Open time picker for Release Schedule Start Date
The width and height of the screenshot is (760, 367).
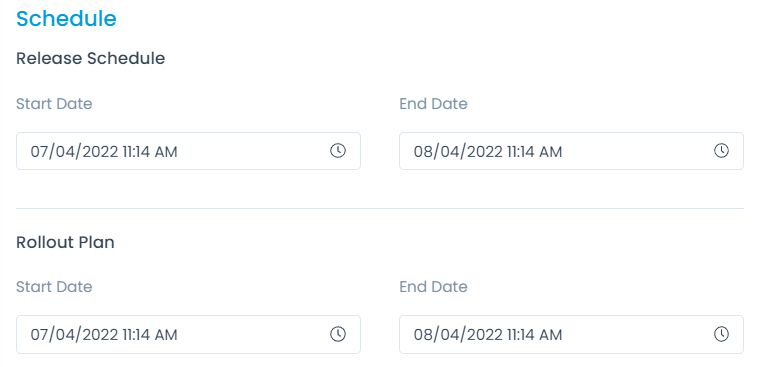(338, 151)
